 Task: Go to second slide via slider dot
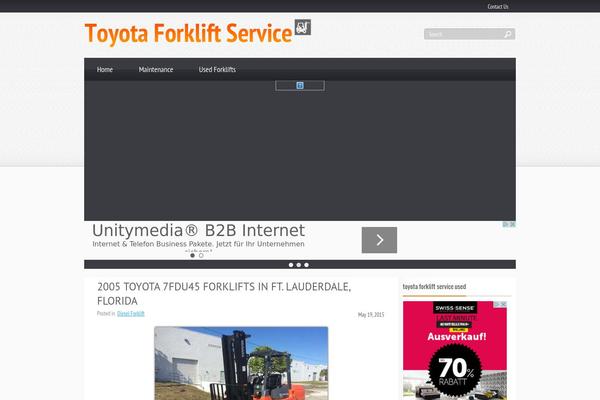point(298,265)
